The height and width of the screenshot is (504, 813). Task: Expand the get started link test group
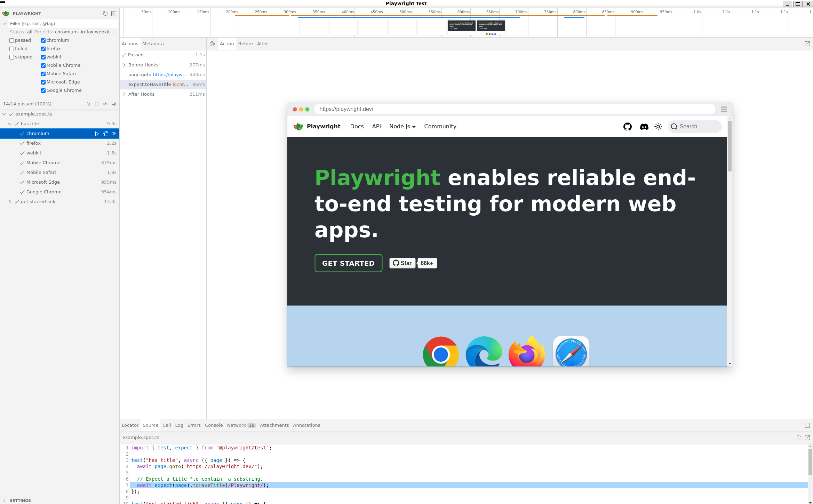(x=10, y=201)
